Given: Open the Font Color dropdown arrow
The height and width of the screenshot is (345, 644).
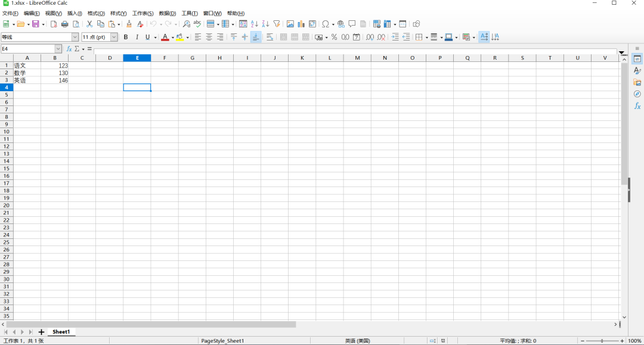Looking at the screenshot, I should pos(172,38).
